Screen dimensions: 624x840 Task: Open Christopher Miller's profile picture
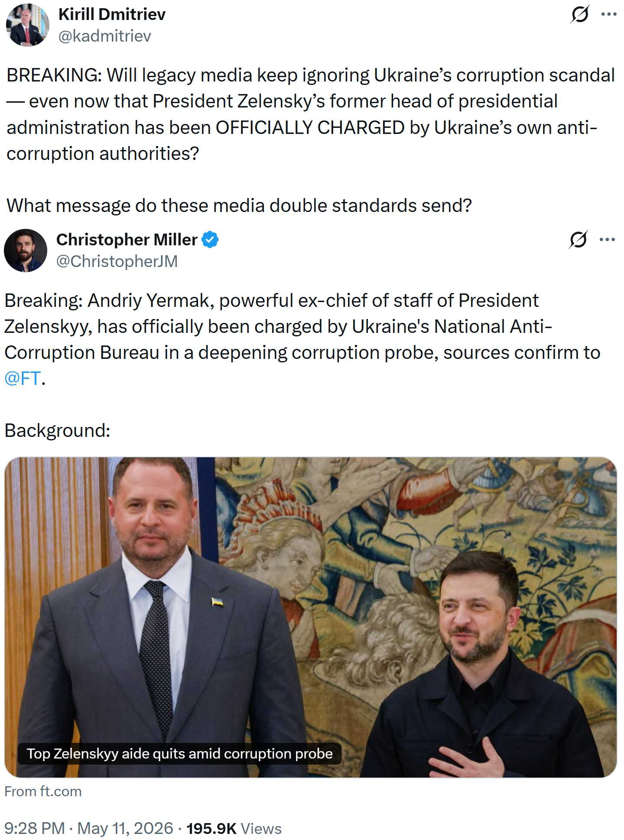coord(26,251)
